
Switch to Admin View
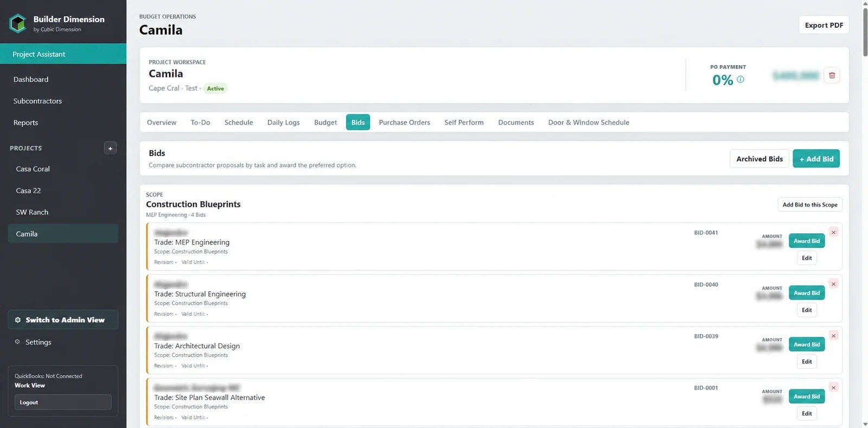pos(63,320)
